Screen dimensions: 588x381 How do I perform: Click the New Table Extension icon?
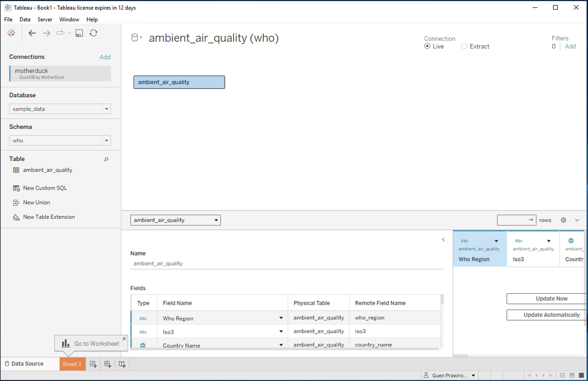[x=16, y=217]
